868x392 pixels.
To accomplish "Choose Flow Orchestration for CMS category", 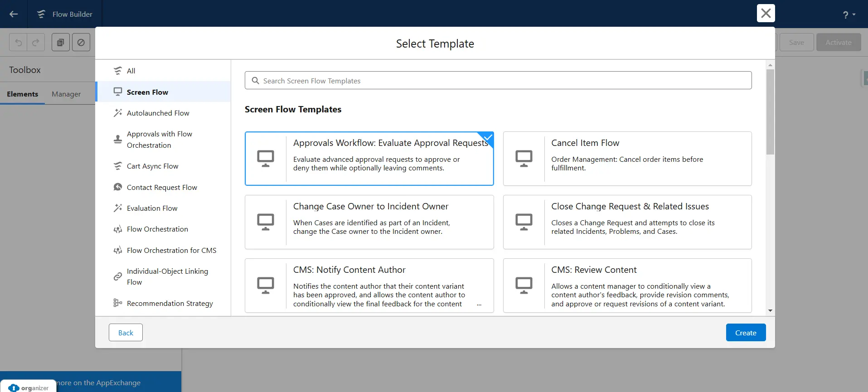I will [164, 250].
